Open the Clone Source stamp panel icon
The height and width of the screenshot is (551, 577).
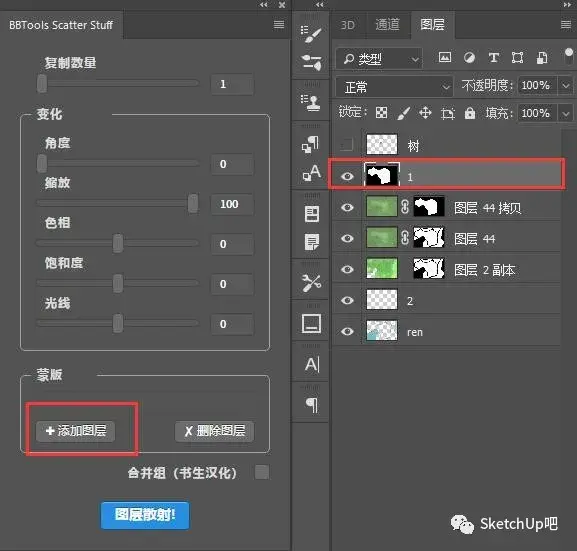(x=311, y=102)
